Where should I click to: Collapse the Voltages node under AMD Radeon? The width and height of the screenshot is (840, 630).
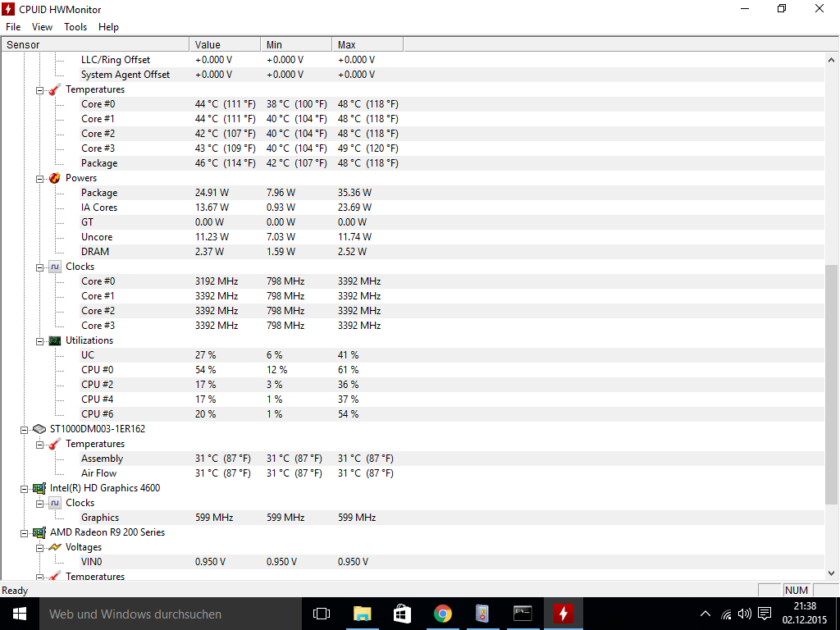pyautogui.click(x=39, y=548)
